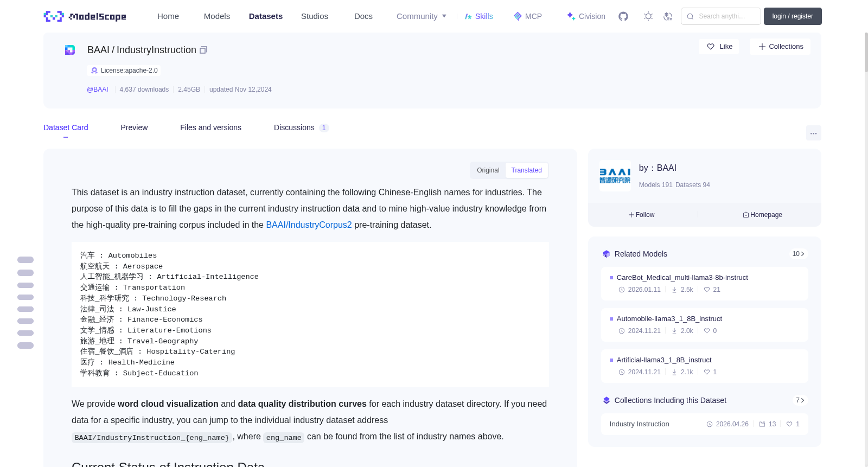Jump to last outline marker on left
Screen dimensions: 868x467
25,346
